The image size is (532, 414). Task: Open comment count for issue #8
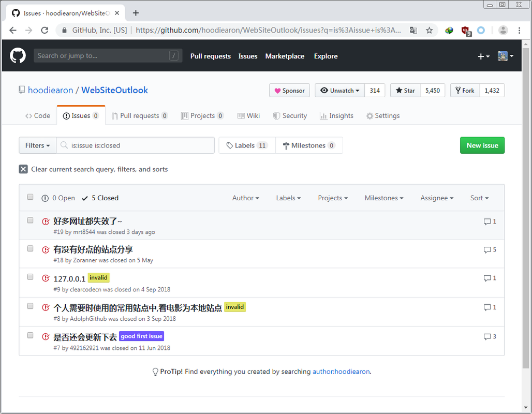tap(490, 307)
